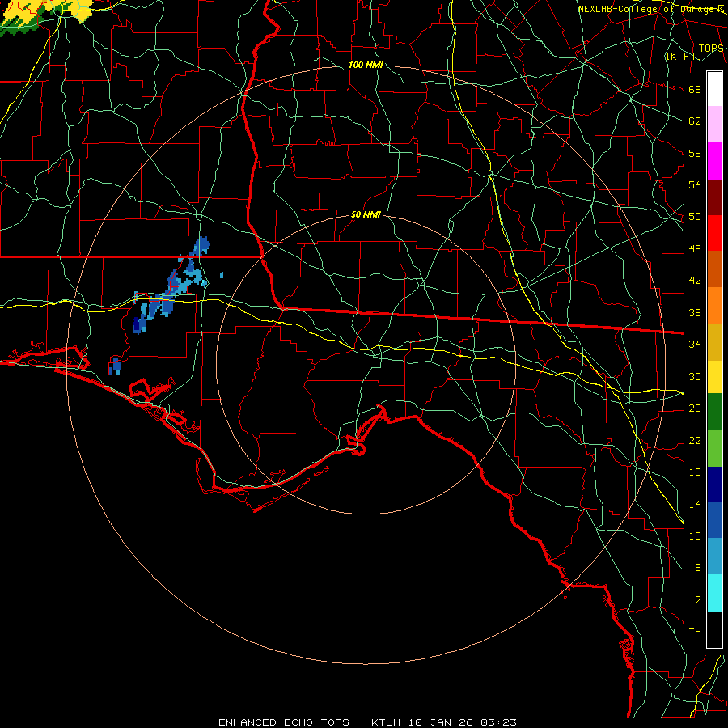Screen dimensions: 728x728
Task: Click the 66 legend value
Action: [x=695, y=89]
